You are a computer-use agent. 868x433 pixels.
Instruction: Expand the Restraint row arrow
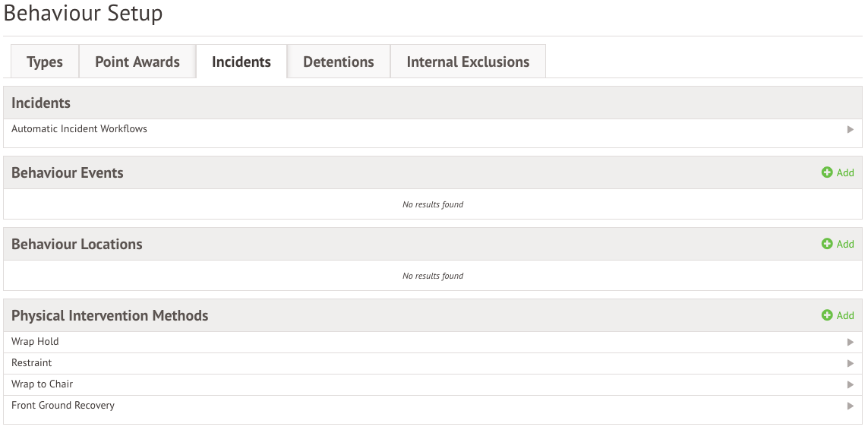click(x=851, y=364)
